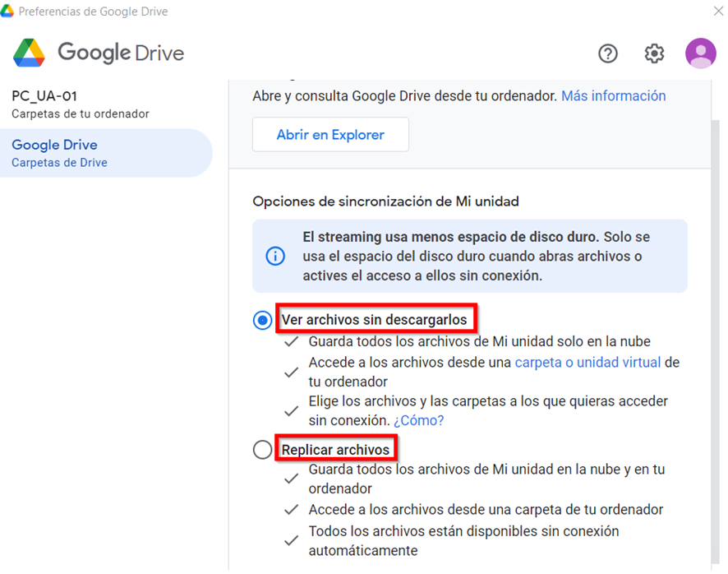
Task: Click the checkmark beside "Todos los archivos están disponibles"
Action: tap(291, 541)
